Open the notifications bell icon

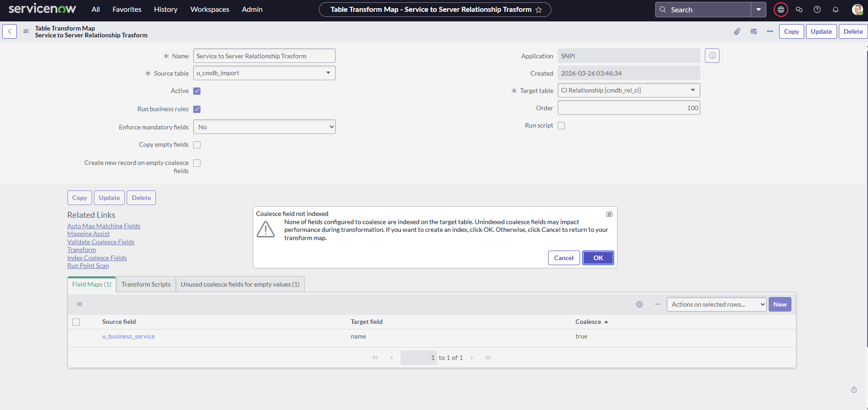point(836,10)
